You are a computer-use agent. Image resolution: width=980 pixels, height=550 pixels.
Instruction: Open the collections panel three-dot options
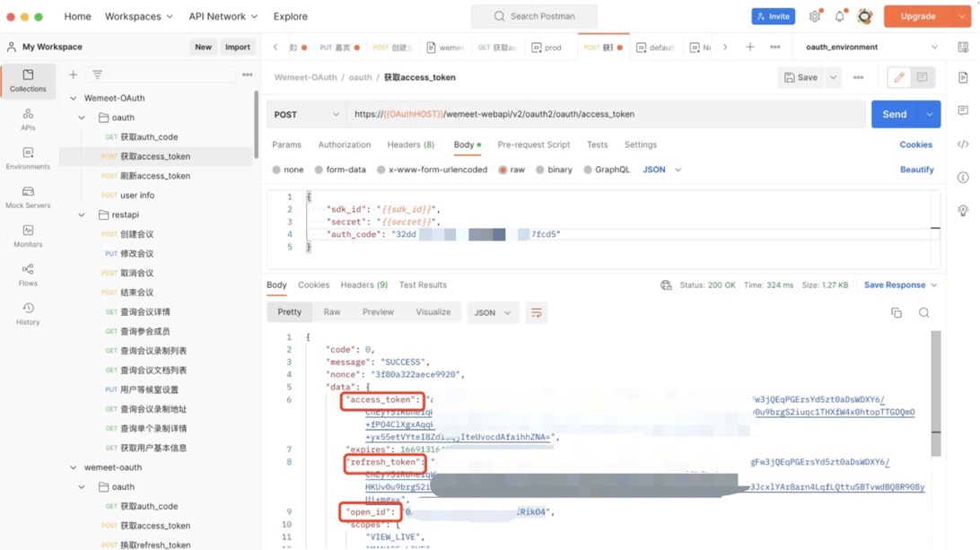(x=248, y=75)
